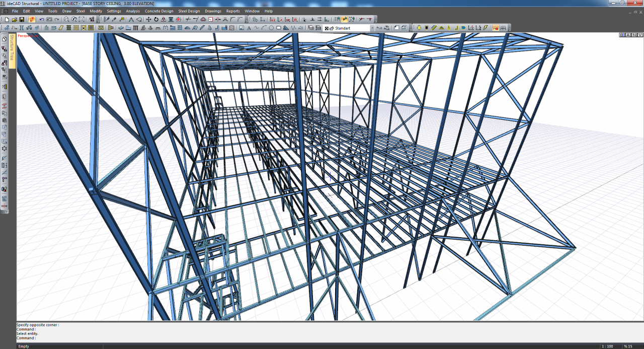Open the Analysis menu
Screen dimensions: 644x349
[x=133, y=11]
